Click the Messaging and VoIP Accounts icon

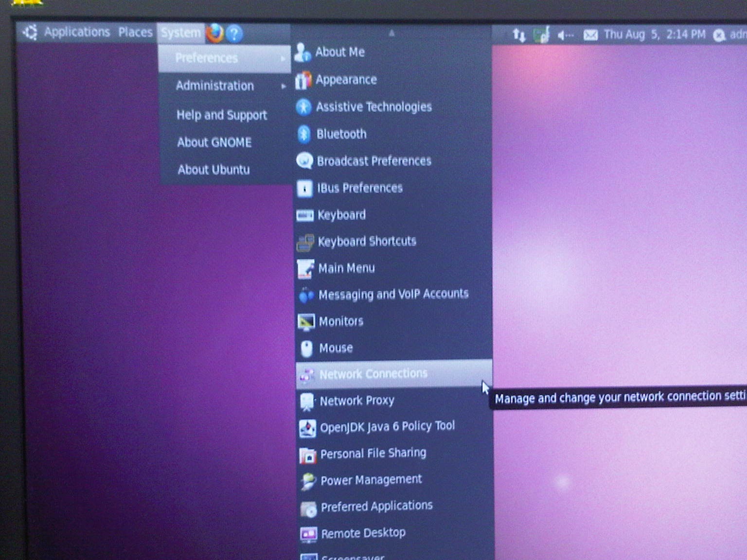click(x=306, y=295)
